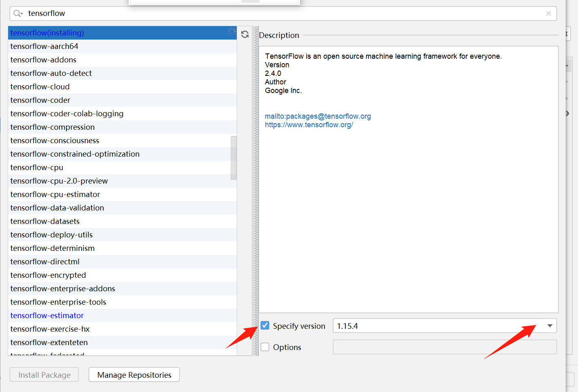
Task: Select the tensorflow-datasets package
Action: point(45,221)
